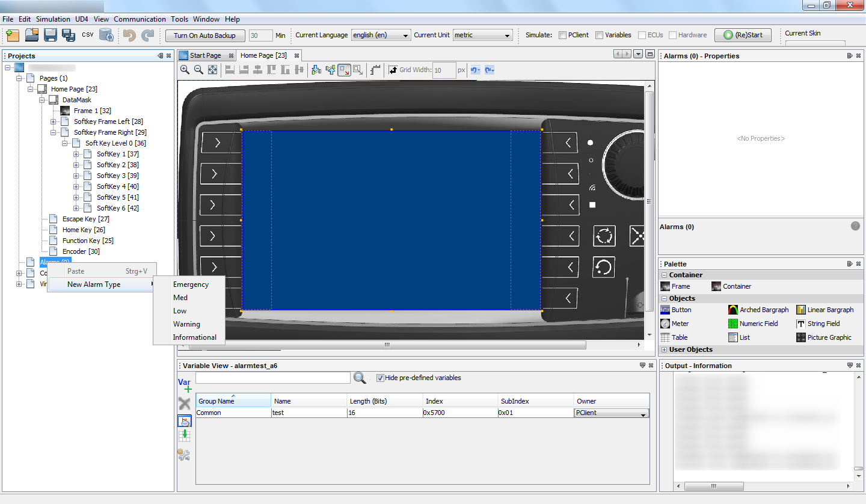Uncheck Hide pre-defined variables

(x=380, y=378)
